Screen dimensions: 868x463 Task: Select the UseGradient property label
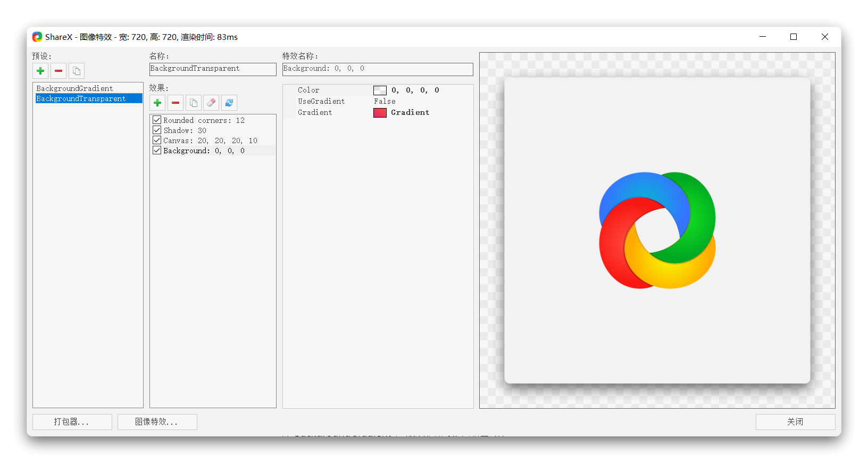(x=321, y=102)
